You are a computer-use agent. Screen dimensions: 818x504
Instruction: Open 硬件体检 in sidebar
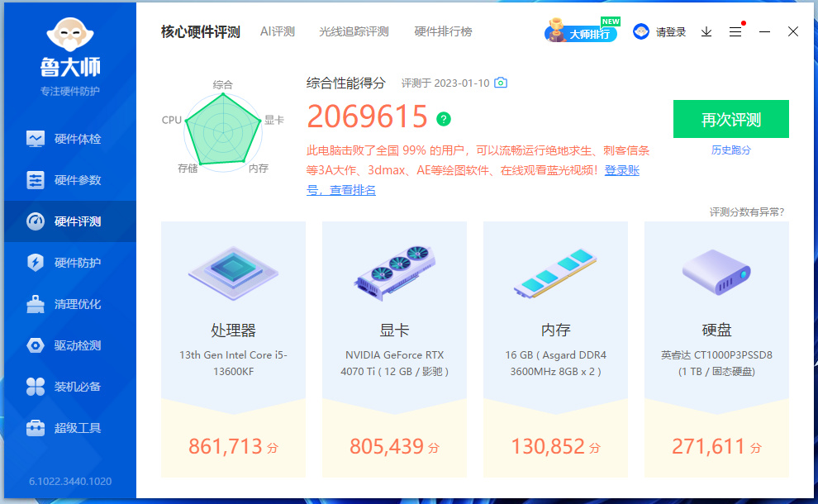[x=70, y=139]
